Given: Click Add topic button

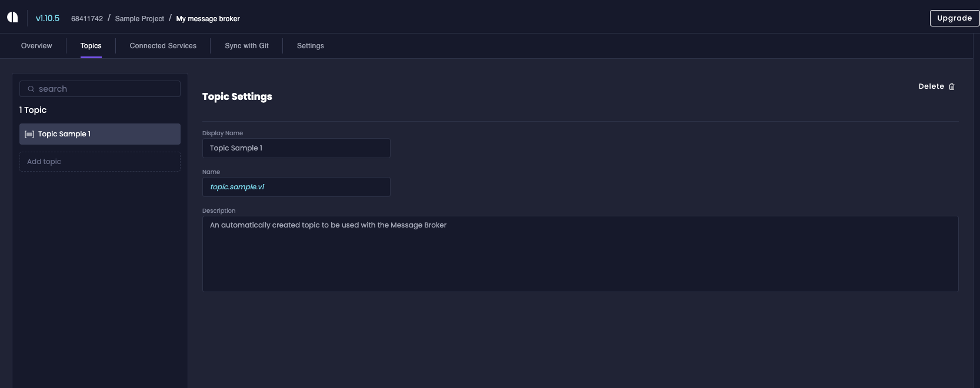Looking at the screenshot, I should [100, 162].
